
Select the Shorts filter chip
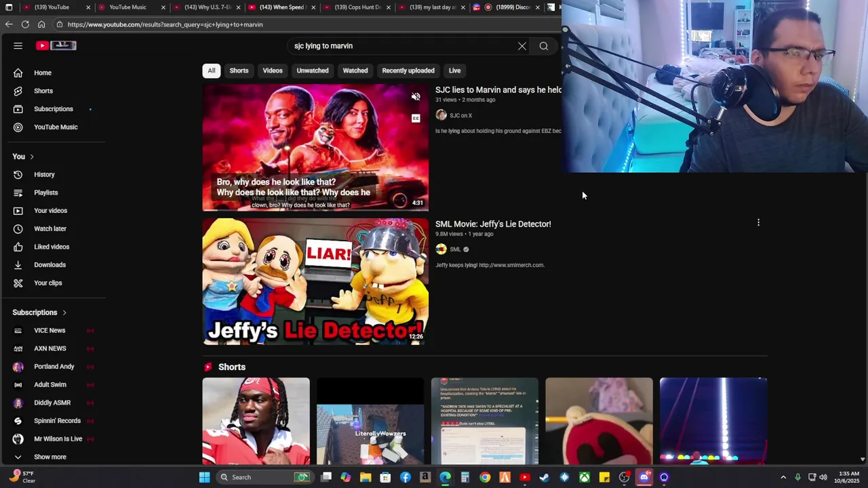point(239,70)
